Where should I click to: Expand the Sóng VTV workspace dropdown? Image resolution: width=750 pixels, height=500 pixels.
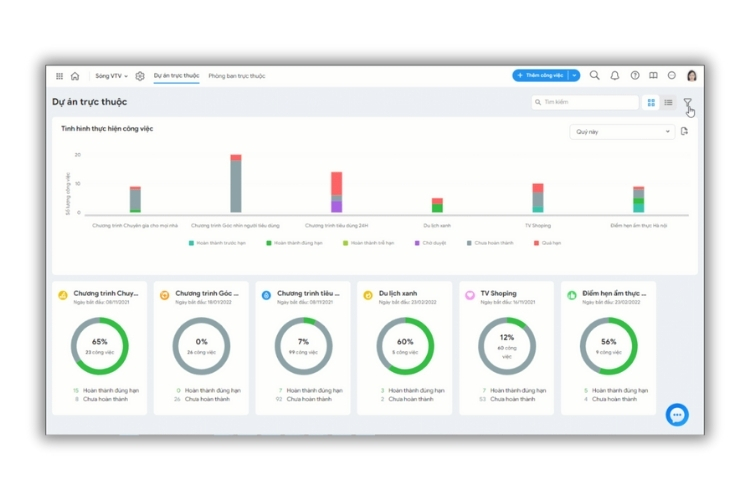pos(110,76)
